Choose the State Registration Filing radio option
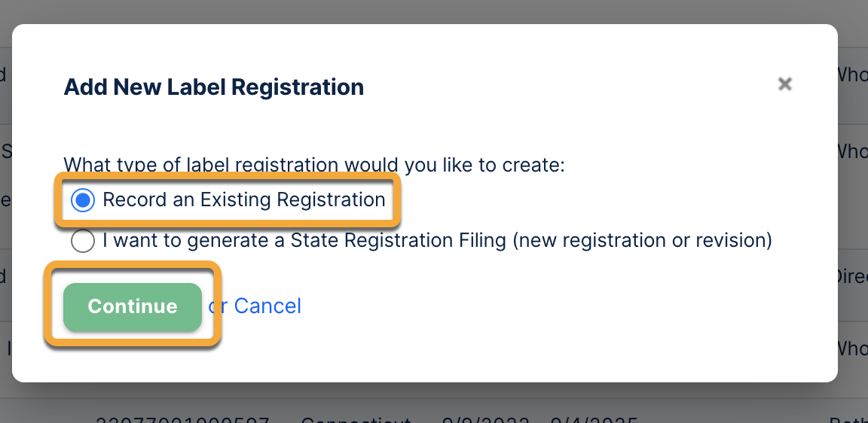This screenshot has height=423, width=868. tap(83, 241)
